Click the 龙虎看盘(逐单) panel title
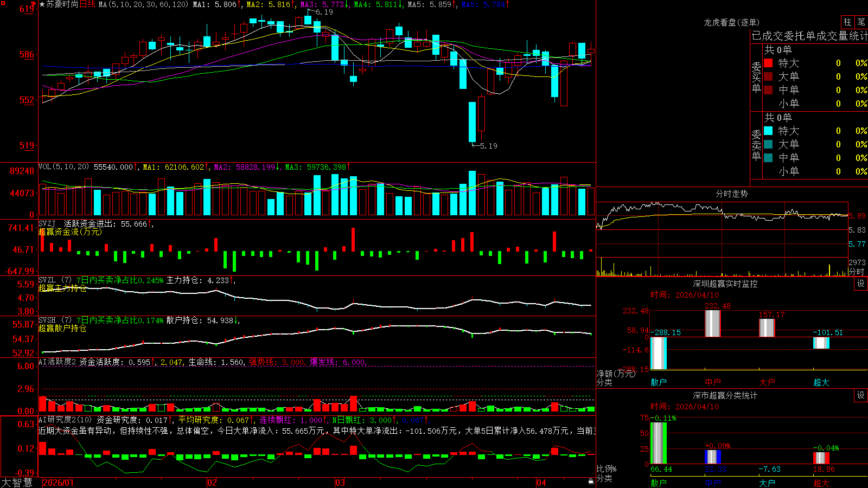Image resolution: width=868 pixels, height=488 pixels. 731,22
